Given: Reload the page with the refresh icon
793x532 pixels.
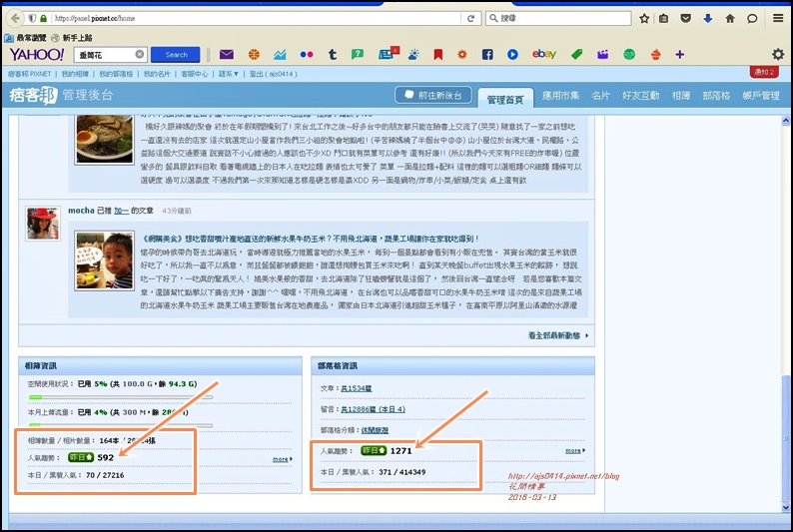Looking at the screenshot, I should 470,18.
